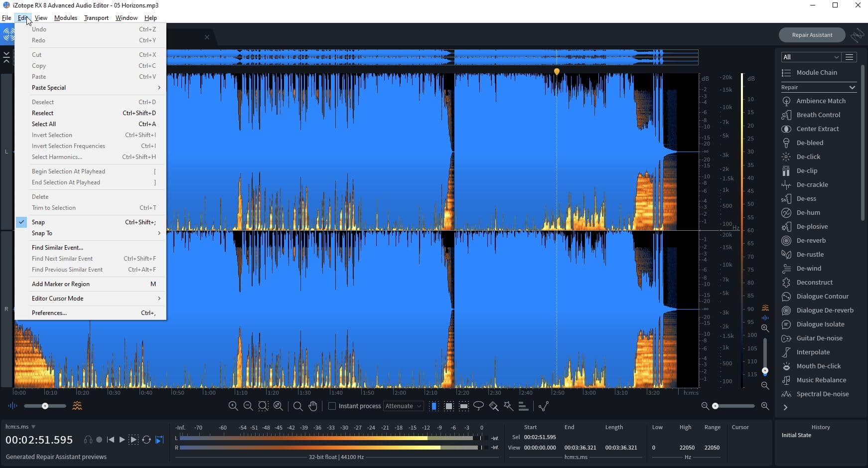Toggle play selection button

click(x=134, y=440)
